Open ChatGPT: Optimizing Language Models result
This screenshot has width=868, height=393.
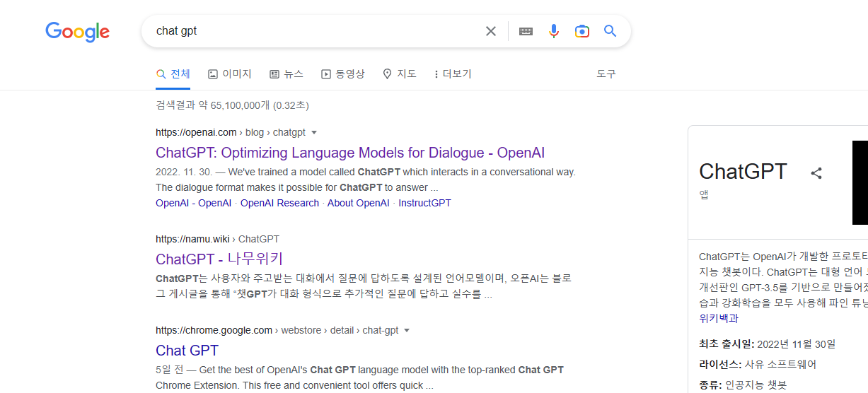point(350,153)
